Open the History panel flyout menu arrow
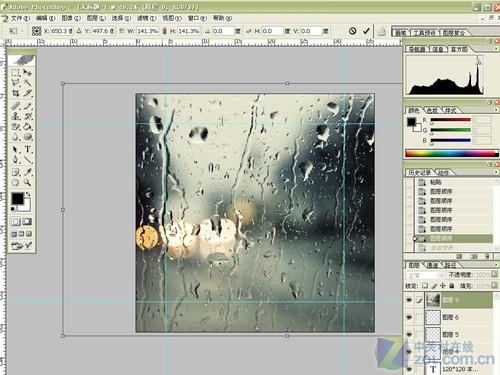 (496, 172)
